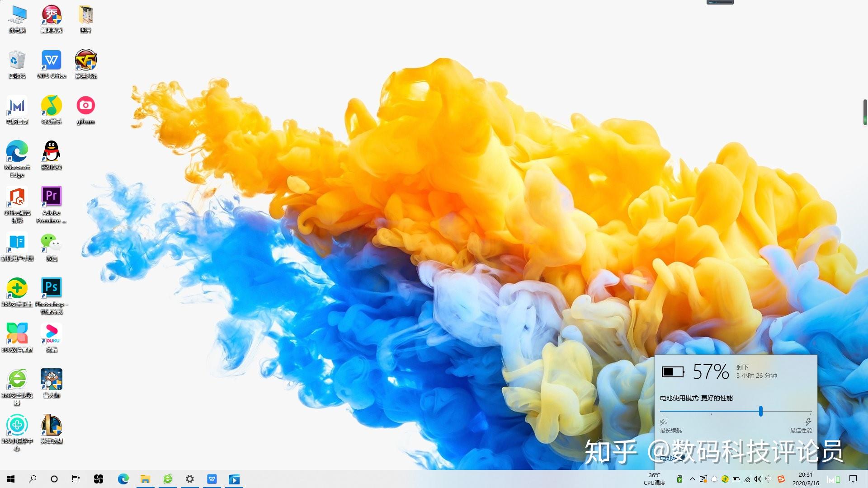Click the 360 green-yellow tray icon
The image size is (868, 488).
(x=725, y=479)
